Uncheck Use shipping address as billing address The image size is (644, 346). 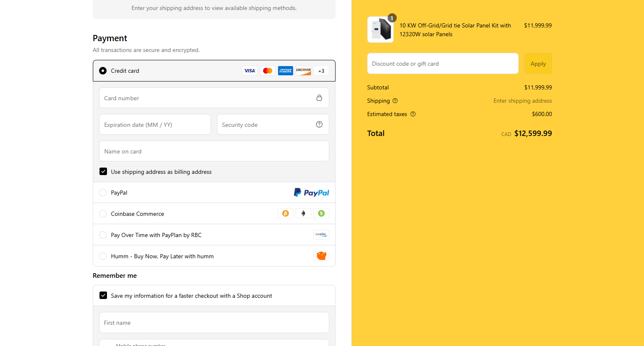[x=103, y=171]
